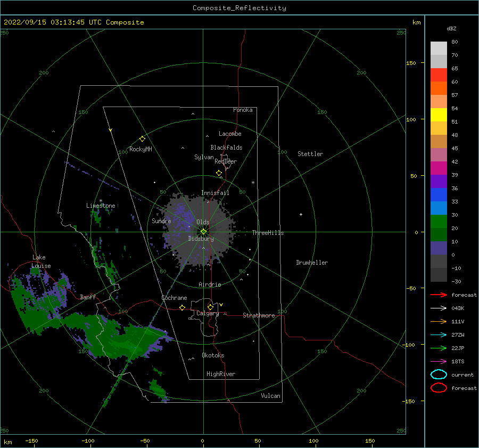Image resolution: width=479 pixels, height=448 pixels.
Task: Click the Okotoks label
Action: point(213,355)
